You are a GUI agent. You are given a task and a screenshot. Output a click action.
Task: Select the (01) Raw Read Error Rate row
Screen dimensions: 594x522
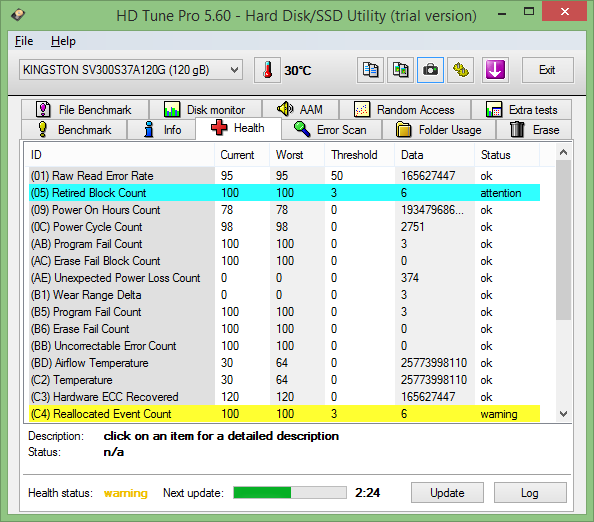click(284, 176)
